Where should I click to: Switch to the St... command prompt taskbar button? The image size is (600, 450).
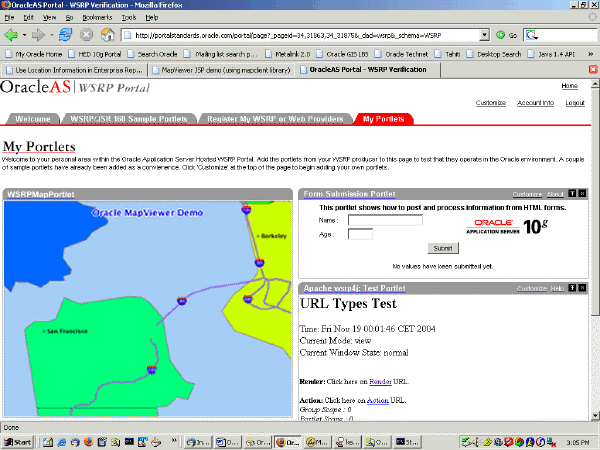(408, 442)
